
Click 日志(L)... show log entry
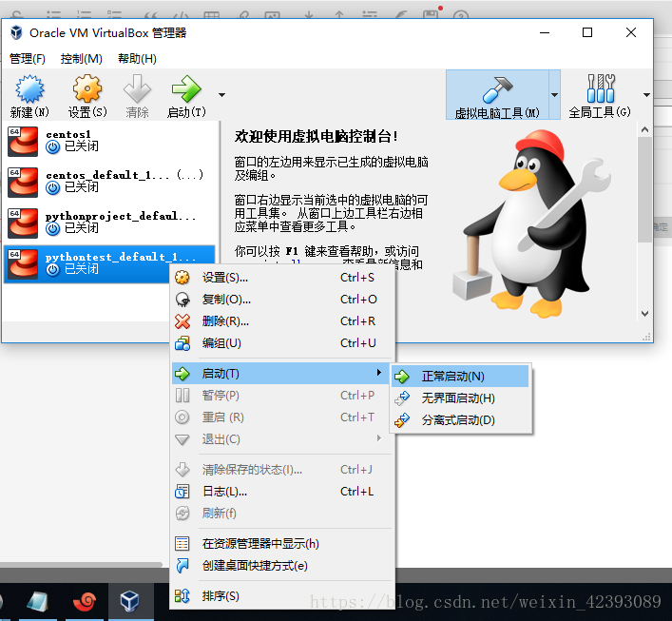pos(282,492)
